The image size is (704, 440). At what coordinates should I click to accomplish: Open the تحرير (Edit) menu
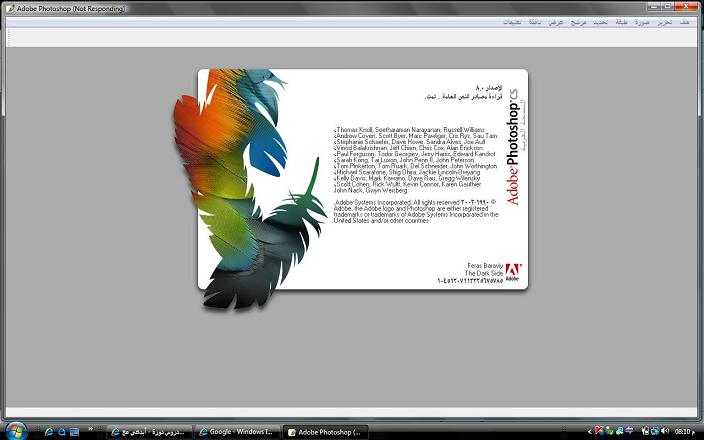click(x=664, y=21)
